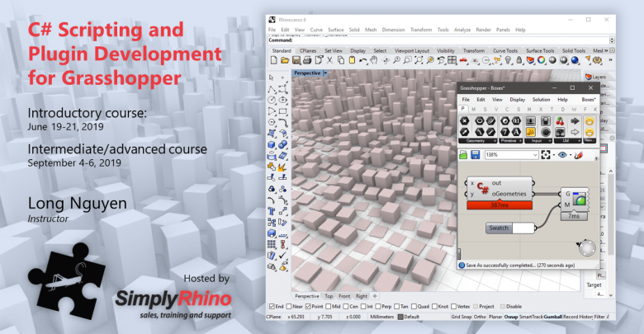Click the Open folder icon in Rhino toolbar

(x=285, y=60)
